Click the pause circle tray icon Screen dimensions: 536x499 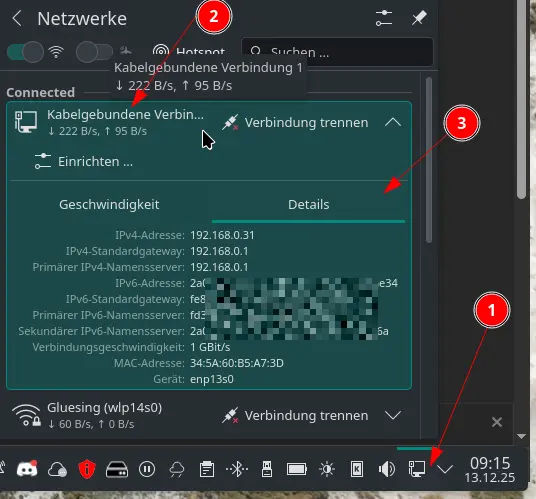tap(147, 469)
